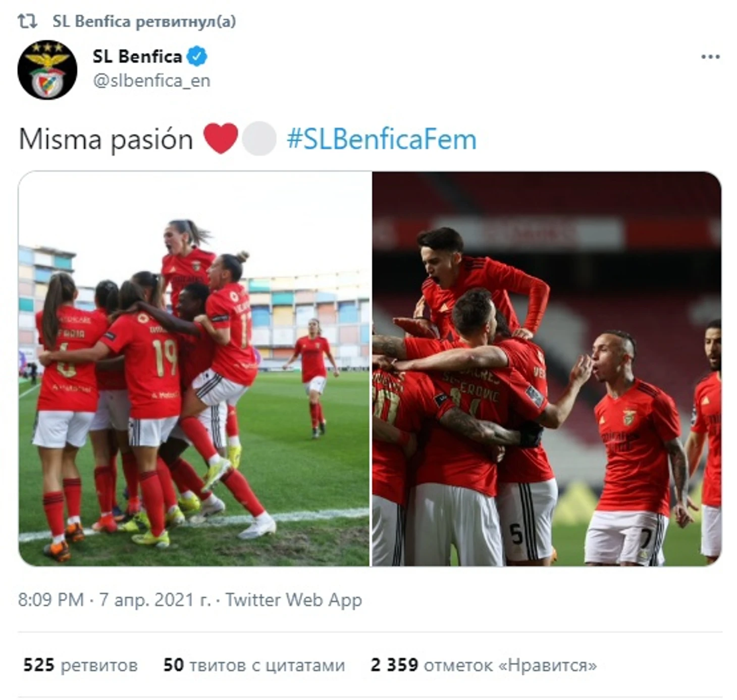
Task: Click the 7 апр. 2021 г. date
Action: click(x=155, y=599)
